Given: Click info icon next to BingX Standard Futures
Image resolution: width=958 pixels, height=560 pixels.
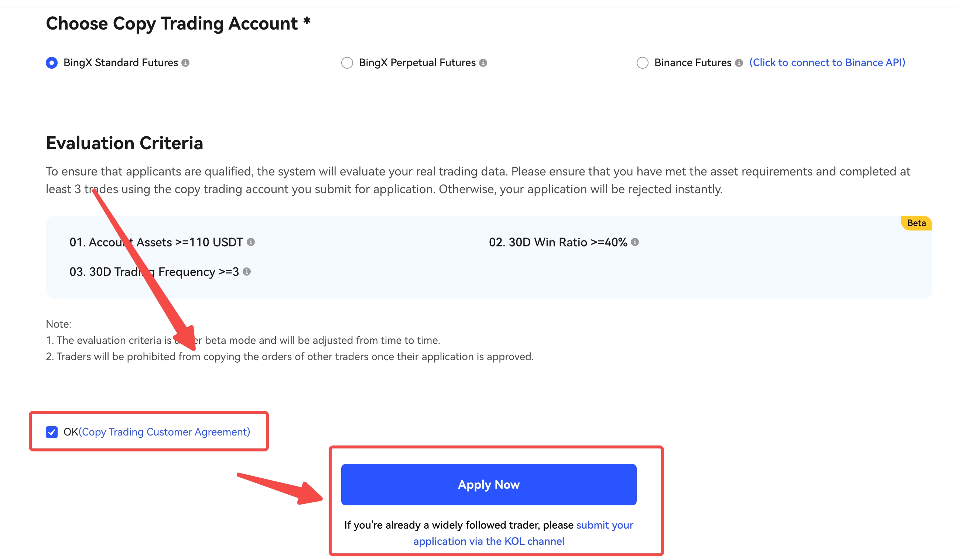Looking at the screenshot, I should [185, 62].
